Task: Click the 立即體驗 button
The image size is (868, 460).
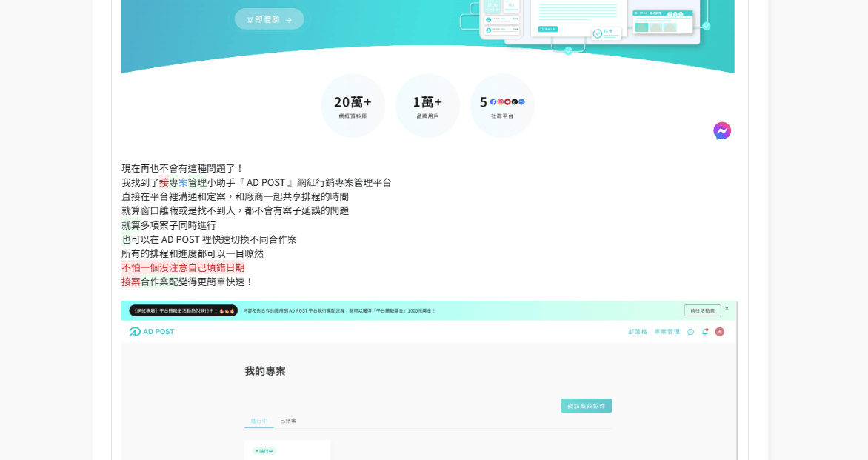Action: coord(269,19)
